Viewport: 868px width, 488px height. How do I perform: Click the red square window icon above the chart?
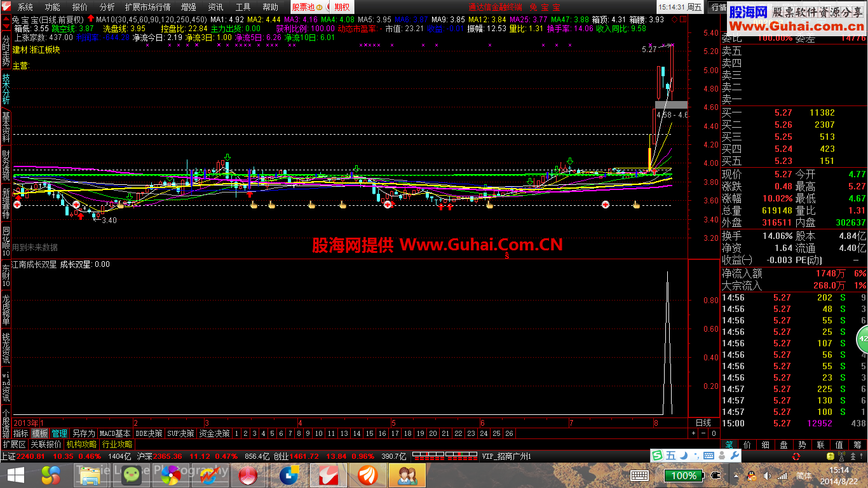tap(682, 19)
